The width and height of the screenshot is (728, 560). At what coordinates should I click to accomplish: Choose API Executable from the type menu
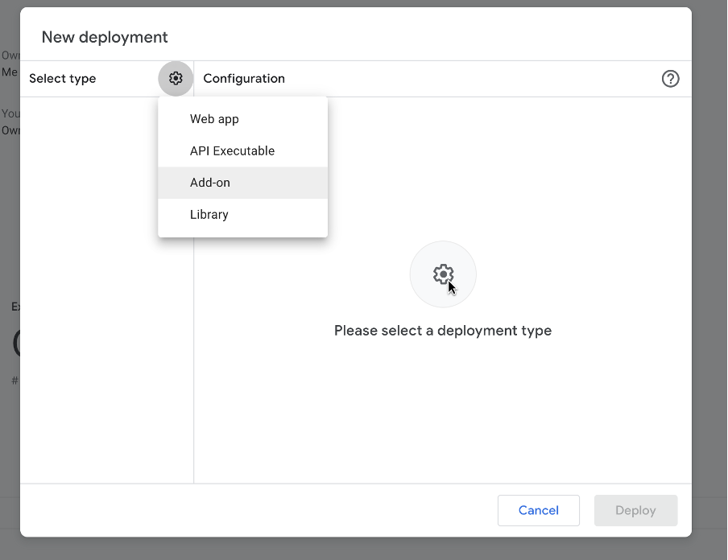232,151
